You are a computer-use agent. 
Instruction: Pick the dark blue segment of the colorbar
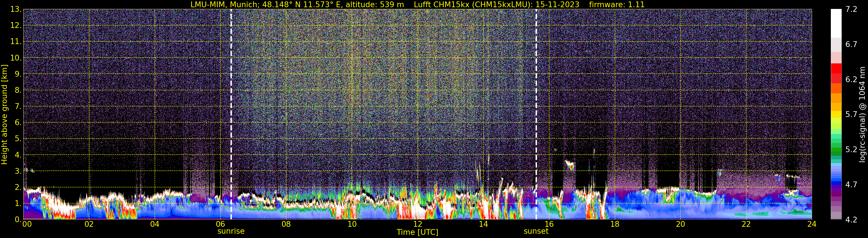tap(836, 183)
